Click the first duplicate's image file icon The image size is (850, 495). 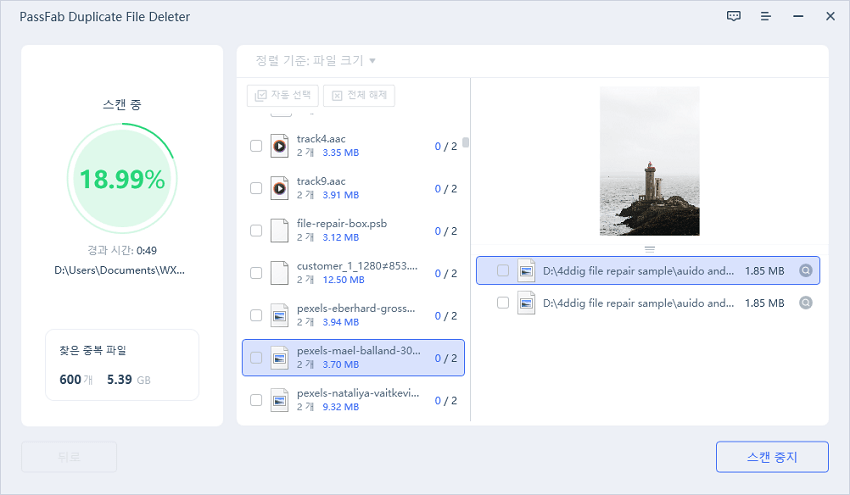[x=526, y=271]
